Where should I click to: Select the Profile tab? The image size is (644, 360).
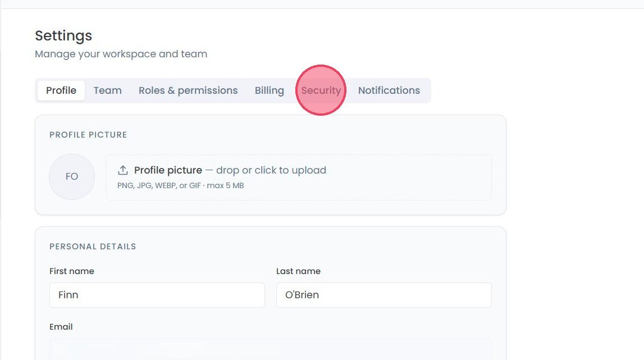[x=61, y=90]
